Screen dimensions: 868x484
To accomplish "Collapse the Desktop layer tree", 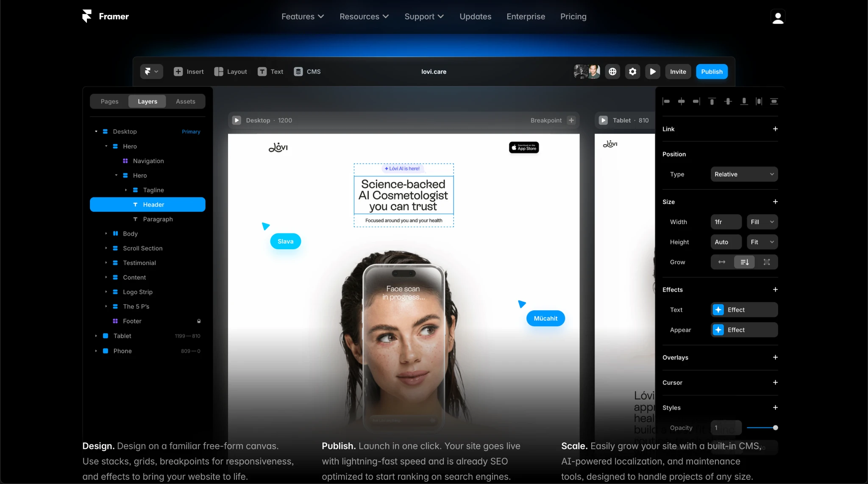I will [96, 132].
